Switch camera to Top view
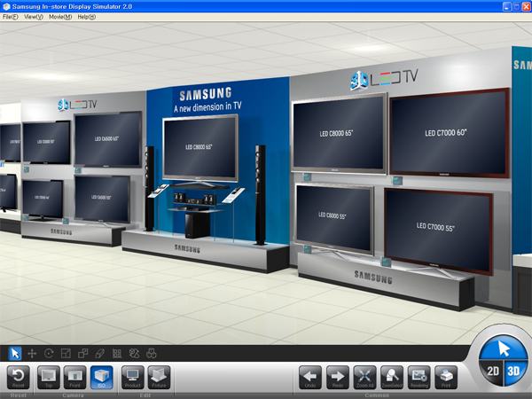This screenshot has width=532, height=399. click(49, 378)
